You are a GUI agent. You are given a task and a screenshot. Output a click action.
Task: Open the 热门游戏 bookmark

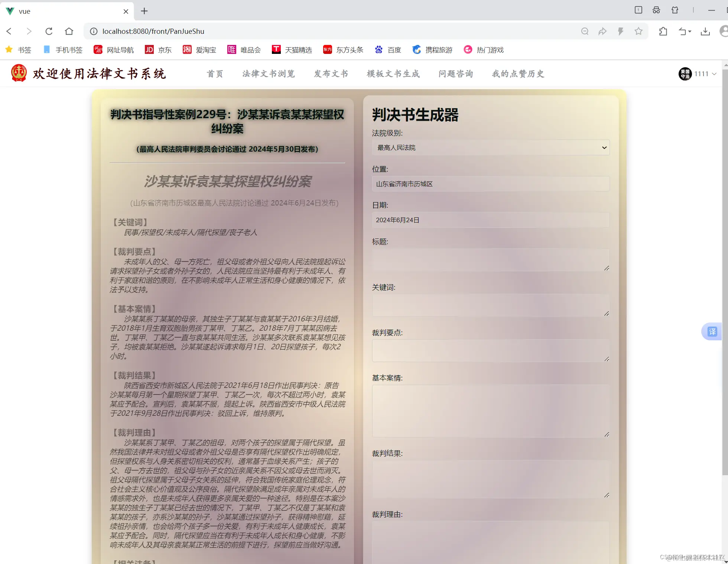click(x=484, y=50)
